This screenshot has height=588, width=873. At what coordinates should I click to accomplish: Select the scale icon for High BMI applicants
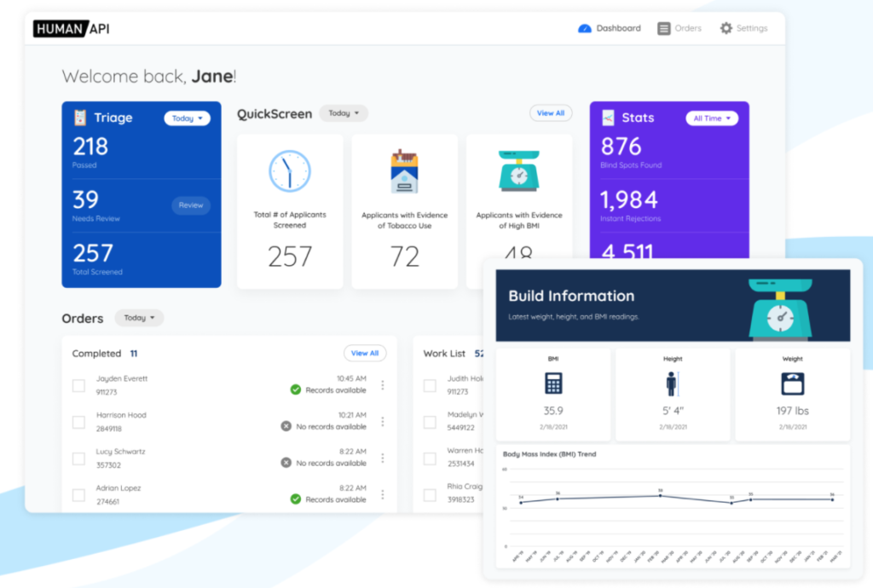tap(520, 172)
